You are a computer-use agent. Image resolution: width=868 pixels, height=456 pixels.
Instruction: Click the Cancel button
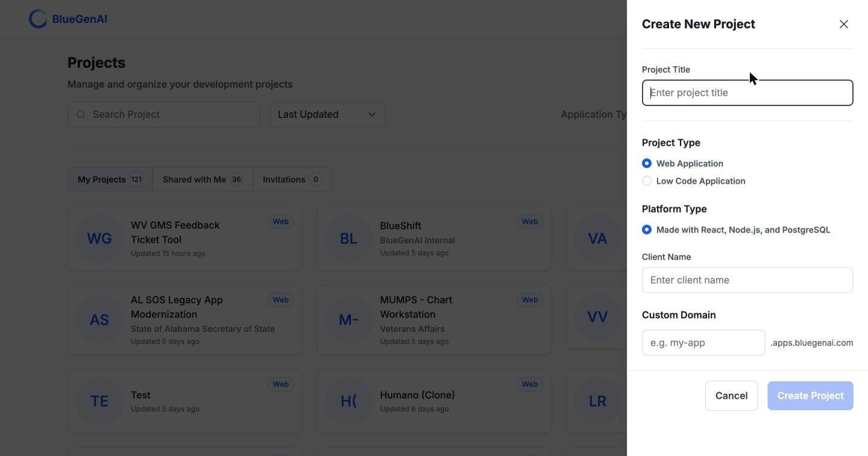(x=731, y=396)
